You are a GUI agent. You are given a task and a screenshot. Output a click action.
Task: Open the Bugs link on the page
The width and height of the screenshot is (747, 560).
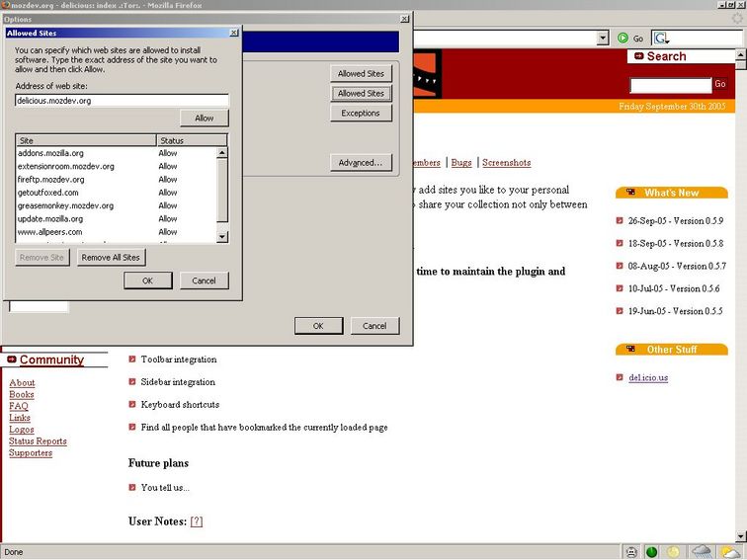point(461,162)
